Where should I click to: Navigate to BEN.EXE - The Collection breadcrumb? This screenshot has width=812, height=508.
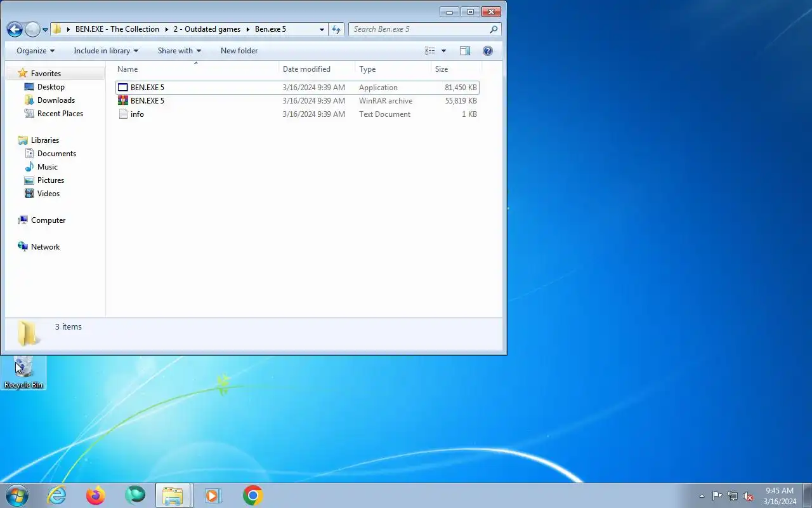tap(117, 29)
